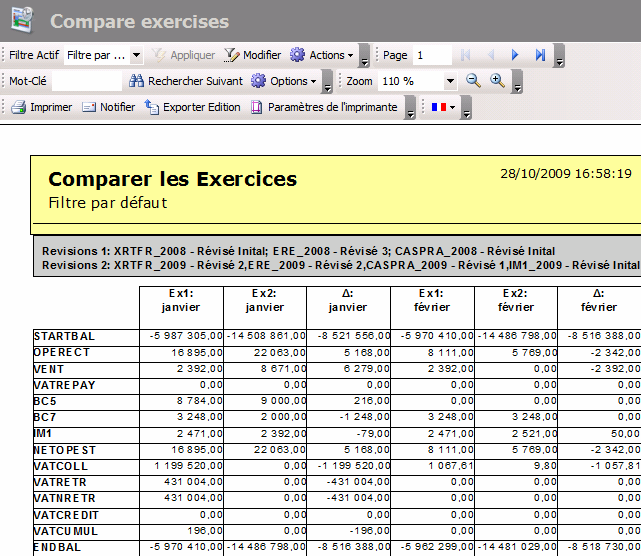
Task: Expand the print toolbar overflow arrow
Action: click(411, 110)
